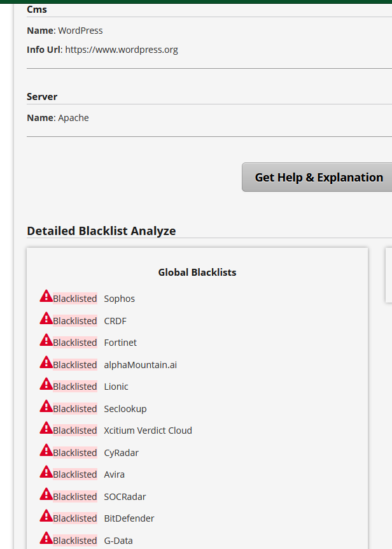Select the Avira vendor name
The width and height of the screenshot is (392, 549).
[115, 474]
